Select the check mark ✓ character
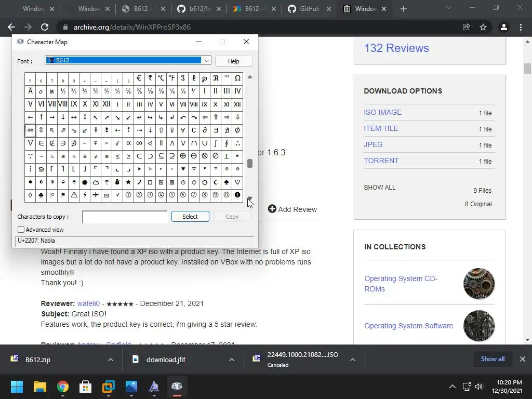 (x=117, y=195)
